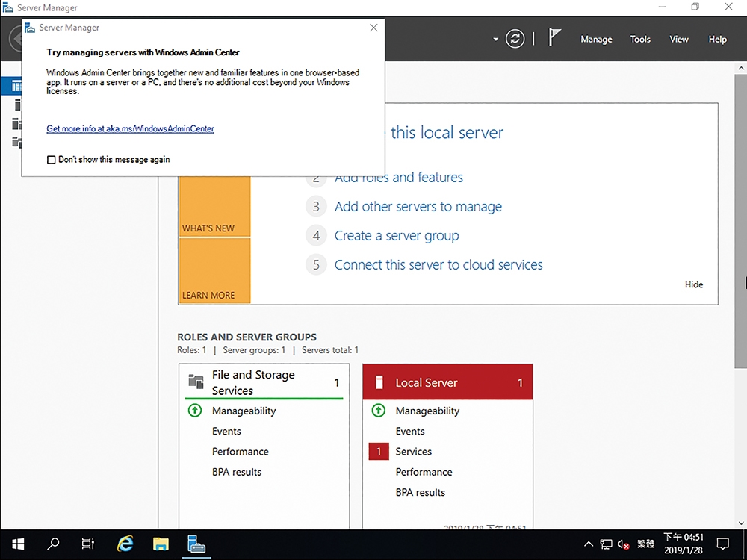
Task: Open Events in the Local Server tile
Action: point(410,431)
